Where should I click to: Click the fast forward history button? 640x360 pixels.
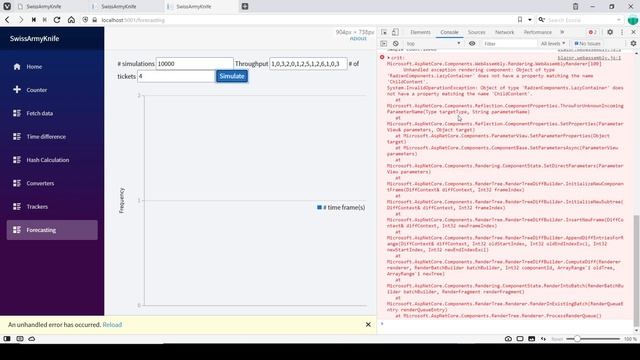pos(45,20)
